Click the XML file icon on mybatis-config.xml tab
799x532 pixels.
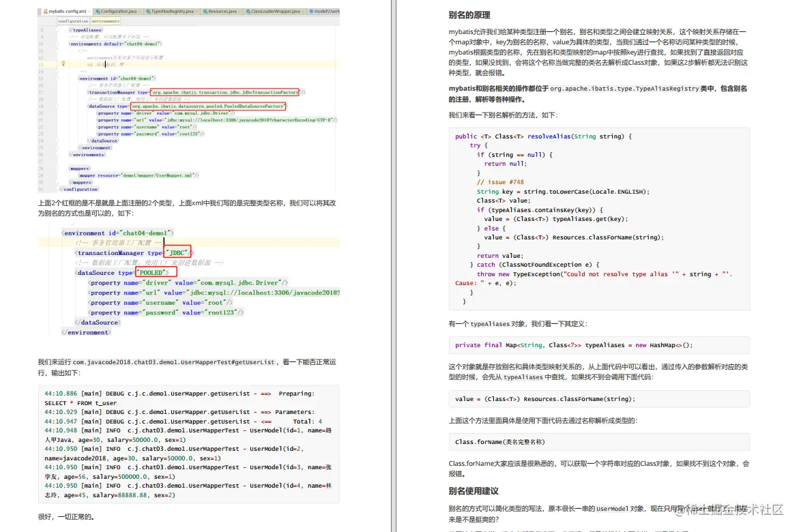coord(46,12)
